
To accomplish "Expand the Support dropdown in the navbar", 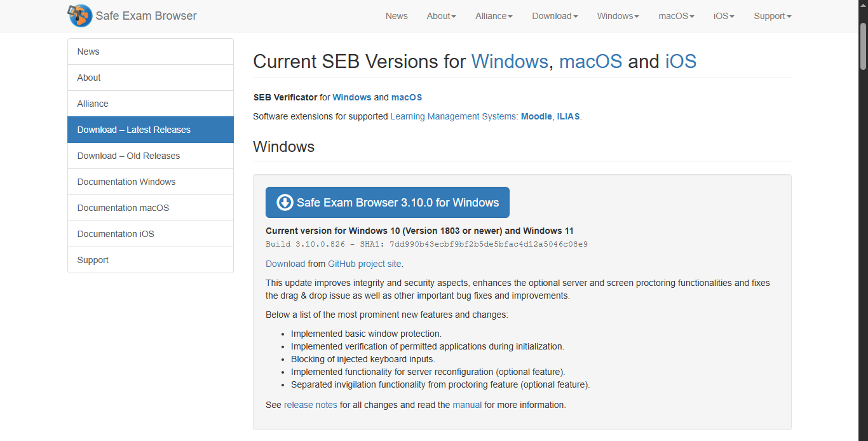I will point(772,16).
